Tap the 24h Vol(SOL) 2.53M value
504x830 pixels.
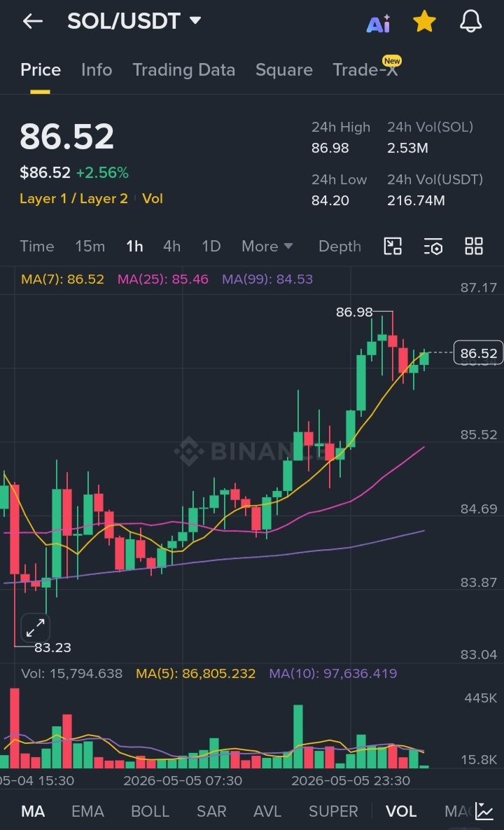[x=407, y=148]
